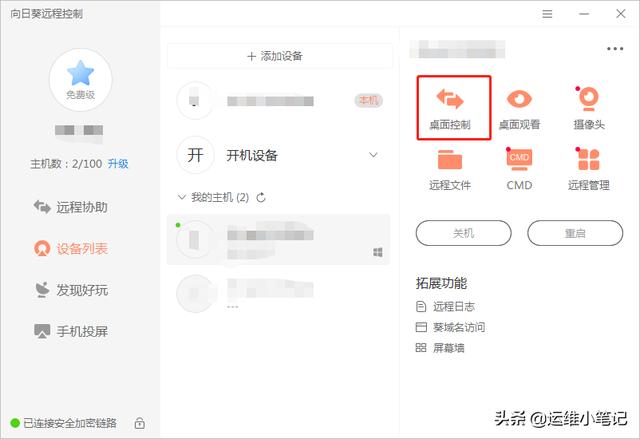Open the 远程管理 remote management tool
The height and width of the screenshot is (439, 640).
click(x=589, y=169)
